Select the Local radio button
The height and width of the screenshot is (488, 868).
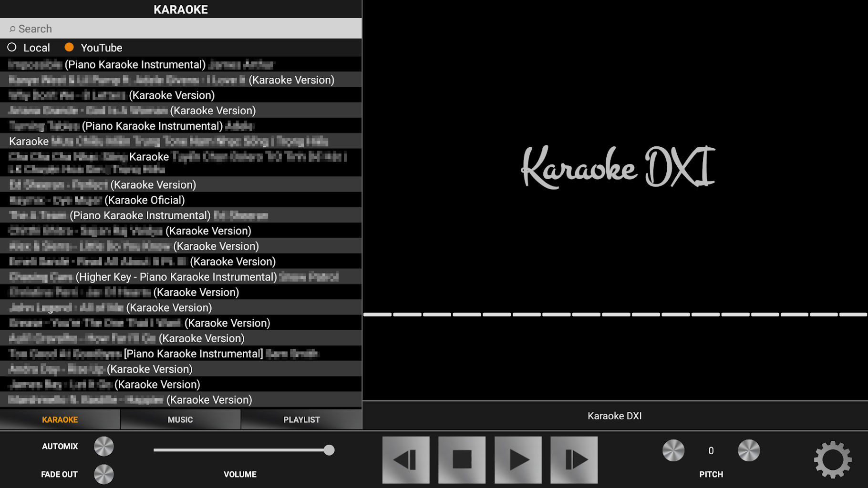(x=12, y=47)
